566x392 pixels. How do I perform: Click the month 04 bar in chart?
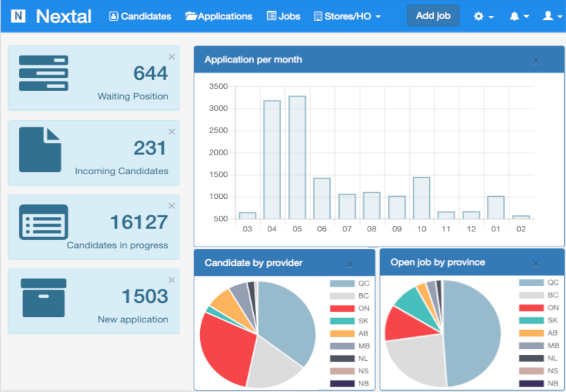pos(272,160)
